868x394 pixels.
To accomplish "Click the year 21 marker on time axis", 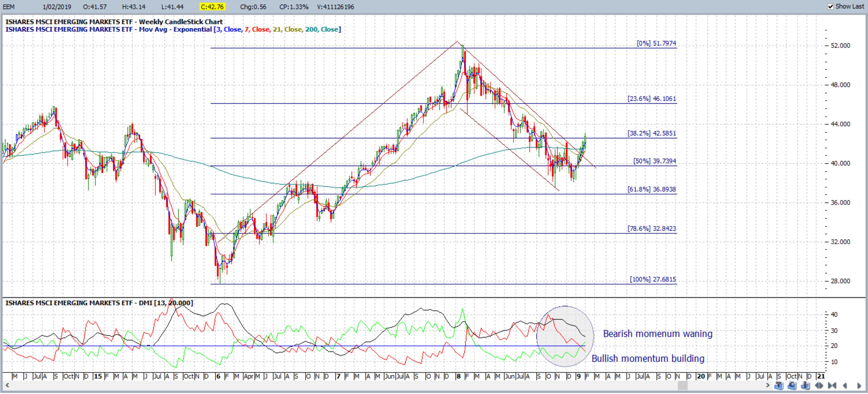I will (x=821, y=376).
